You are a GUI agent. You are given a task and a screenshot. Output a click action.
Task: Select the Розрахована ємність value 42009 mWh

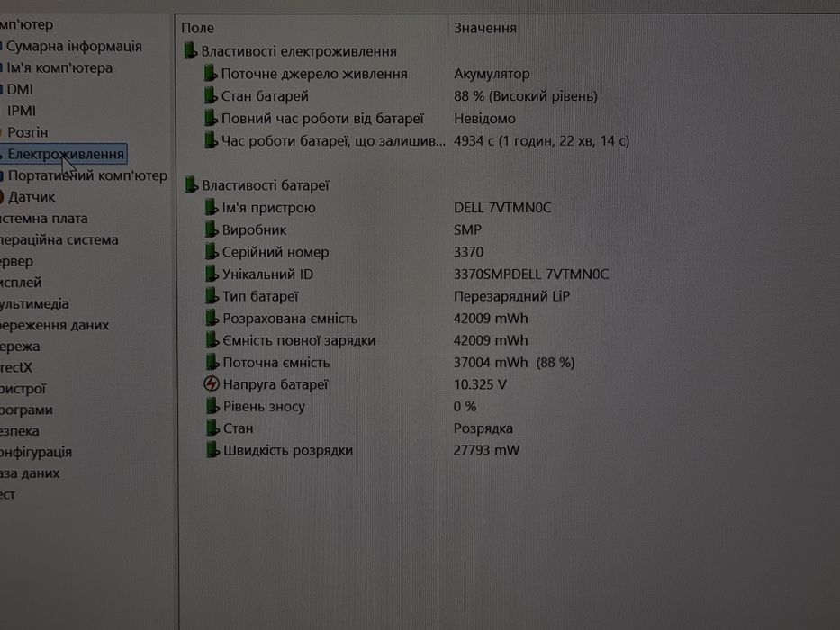click(491, 319)
